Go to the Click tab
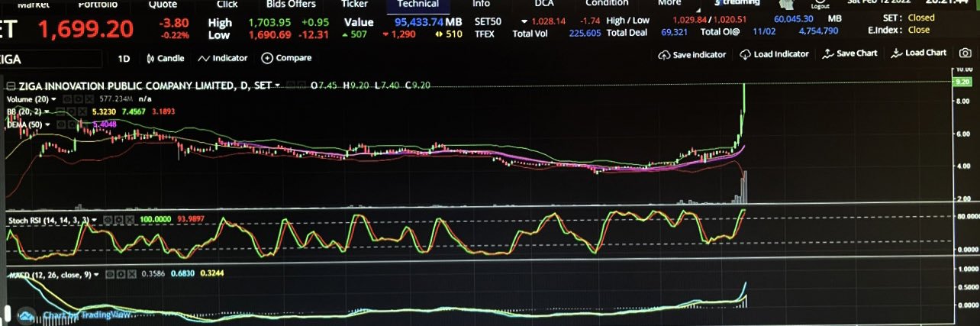980x326 pixels. (x=227, y=4)
